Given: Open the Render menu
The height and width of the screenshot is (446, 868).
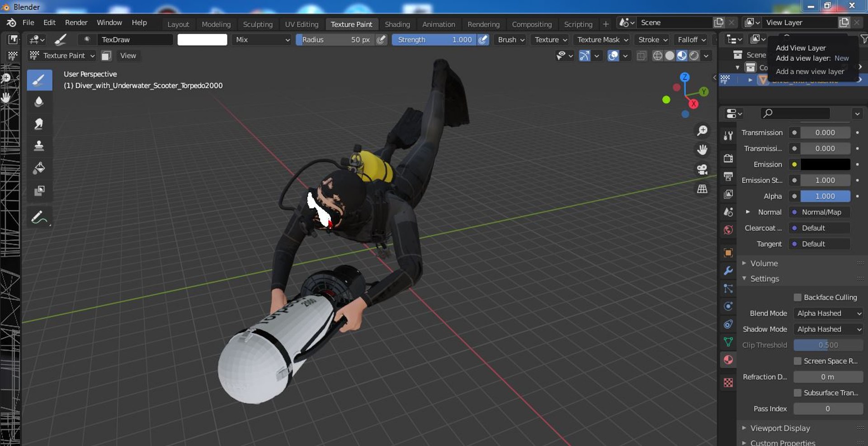Looking at the screenshot, I should click(76, 23).
